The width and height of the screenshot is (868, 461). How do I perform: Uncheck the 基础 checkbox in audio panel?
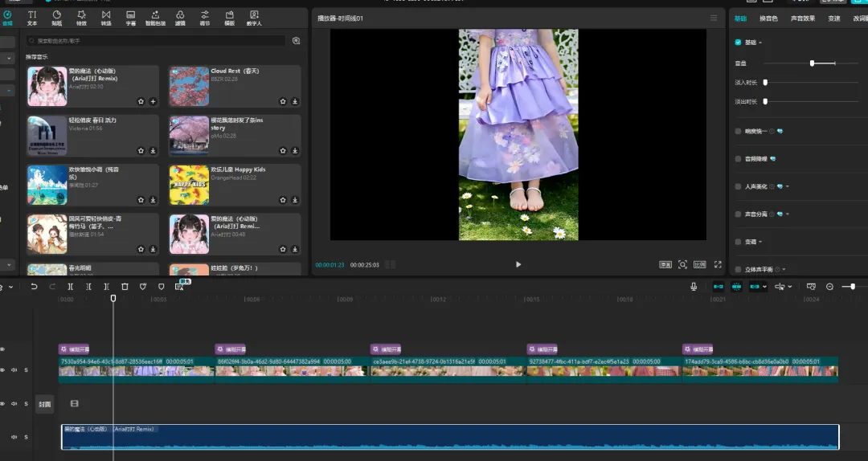[739, 43]
